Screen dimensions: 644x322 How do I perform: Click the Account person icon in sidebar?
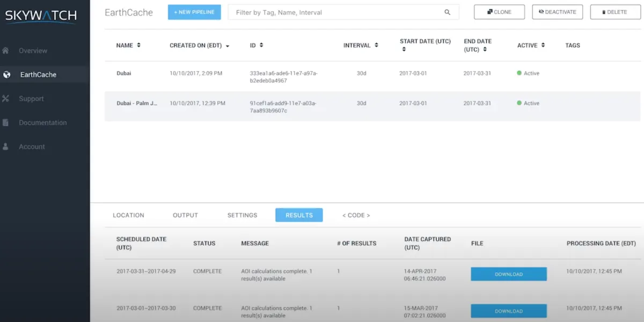pyautogui.click(x=6, y=147)
